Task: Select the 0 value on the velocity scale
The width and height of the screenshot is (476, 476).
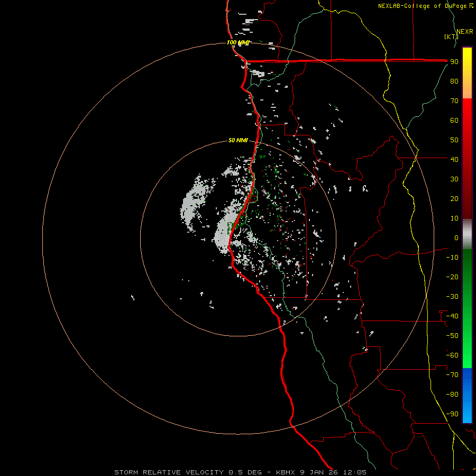Action: pyautogui.click(x=456, y=237)
